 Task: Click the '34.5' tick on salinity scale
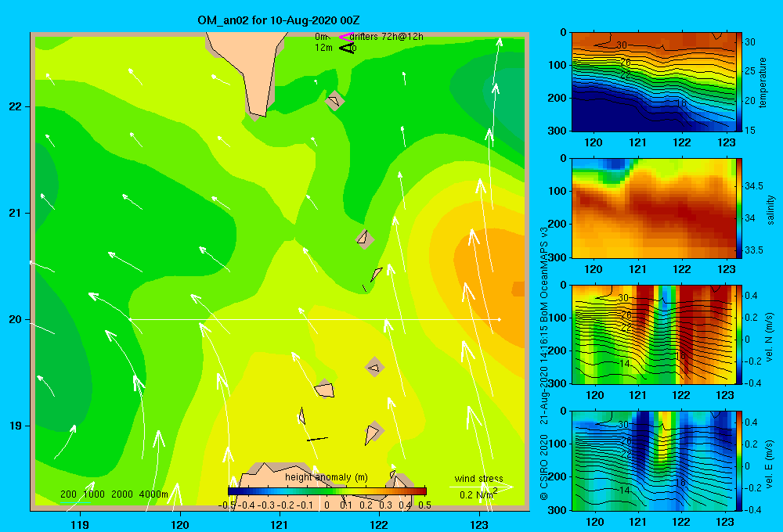[753, 186]
